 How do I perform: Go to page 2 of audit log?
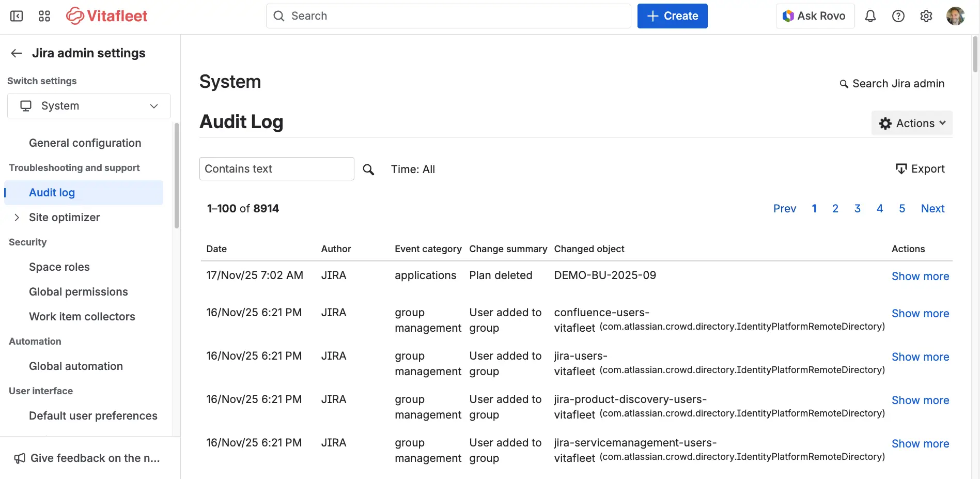coord(835,209)
